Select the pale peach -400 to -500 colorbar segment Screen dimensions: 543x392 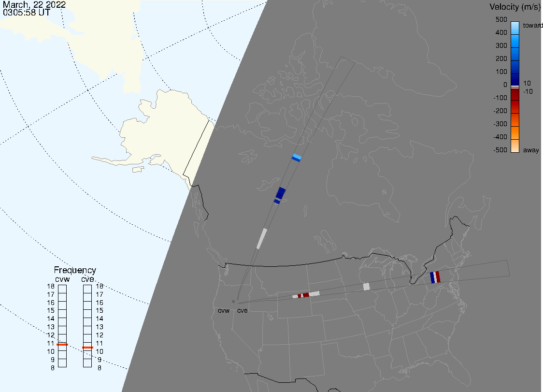point(515,146)
